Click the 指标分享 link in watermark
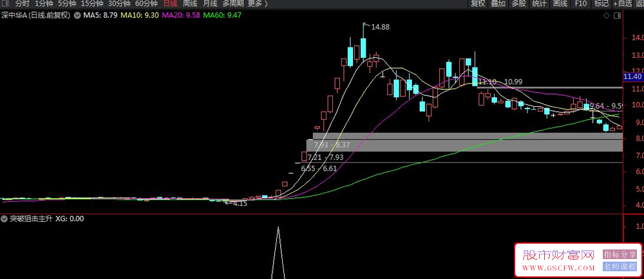Screen dimensions: 644x279 point(620,255)
